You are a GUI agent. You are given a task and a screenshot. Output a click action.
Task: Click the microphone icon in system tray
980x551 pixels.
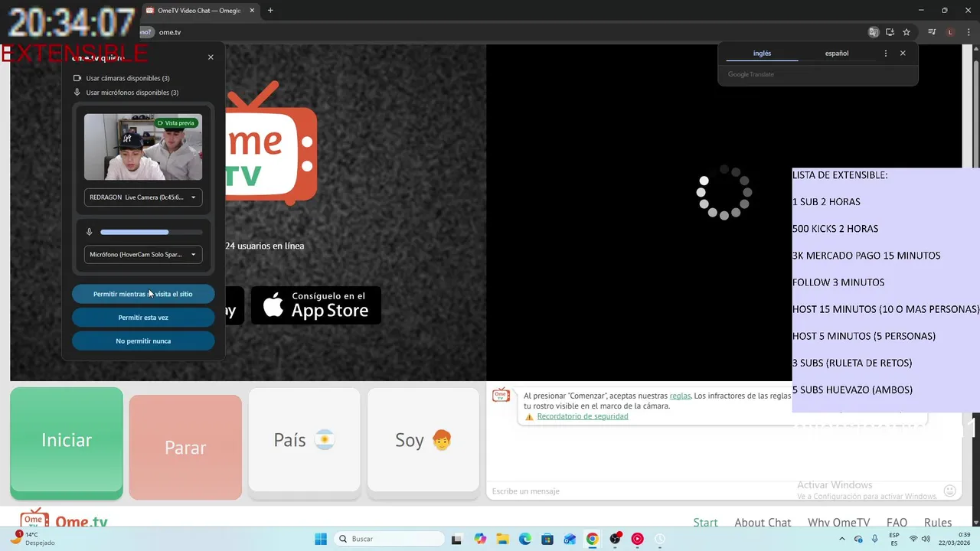[x=875, y=539]
